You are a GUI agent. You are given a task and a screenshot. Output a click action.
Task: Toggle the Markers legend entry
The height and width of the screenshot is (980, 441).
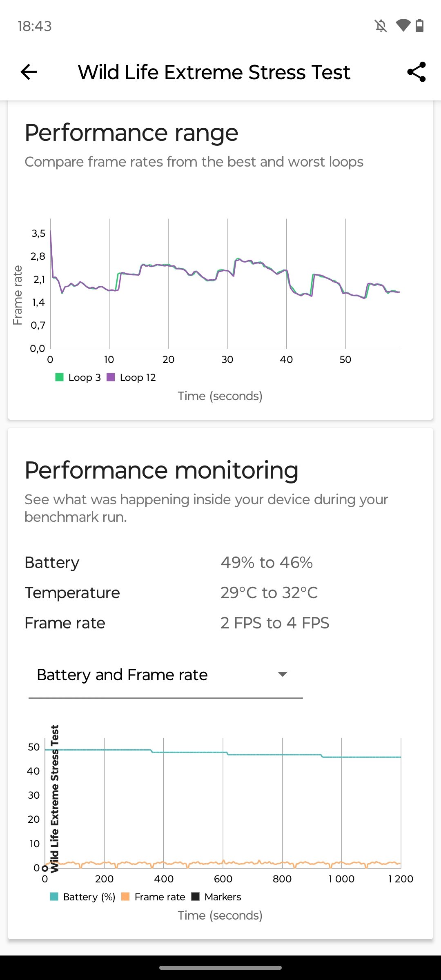click(x=216, y=897)
